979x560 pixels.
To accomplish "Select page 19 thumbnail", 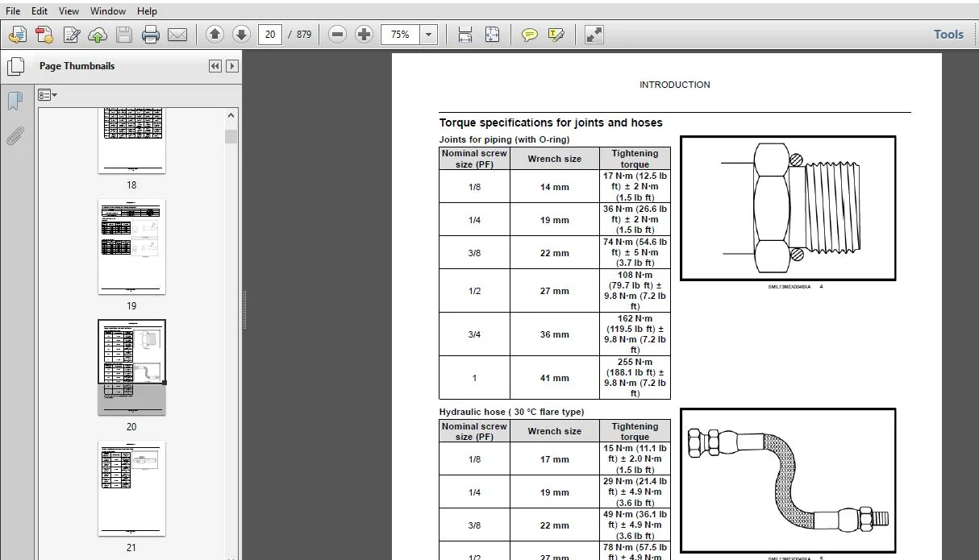I will 131,247.
